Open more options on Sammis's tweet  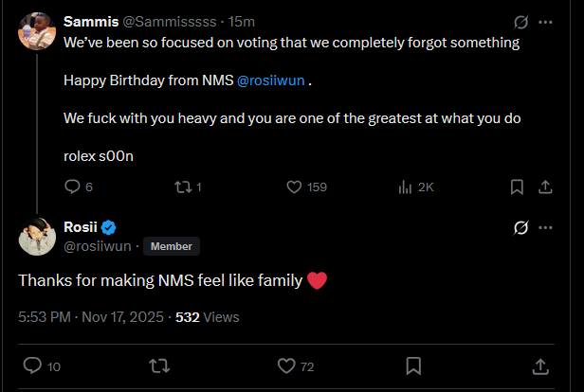(546, 22)
